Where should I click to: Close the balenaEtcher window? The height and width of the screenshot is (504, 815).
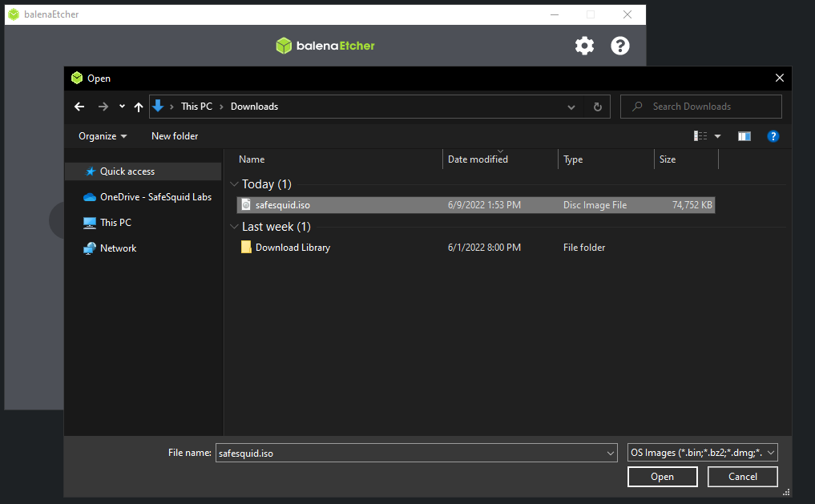(x=627, y=14)
